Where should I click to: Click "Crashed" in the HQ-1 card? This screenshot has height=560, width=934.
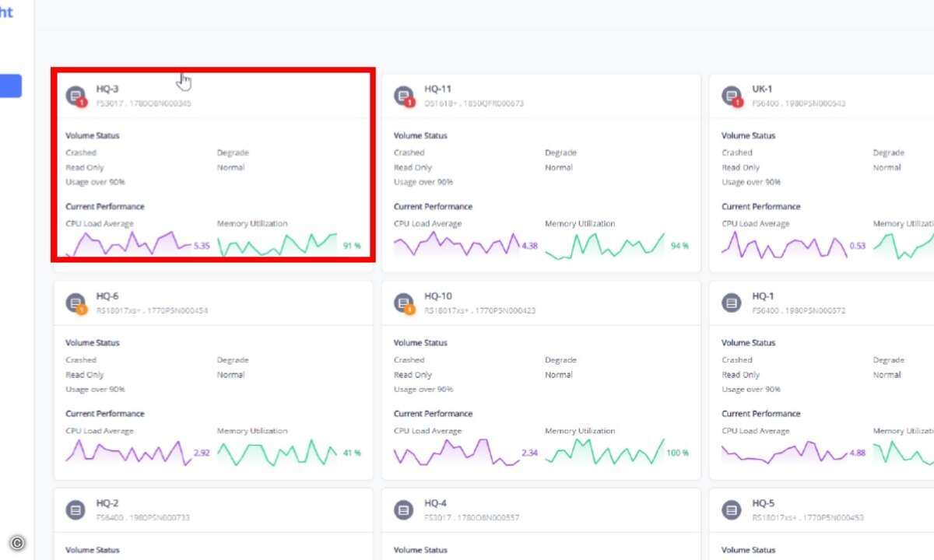tap(737, 359)
